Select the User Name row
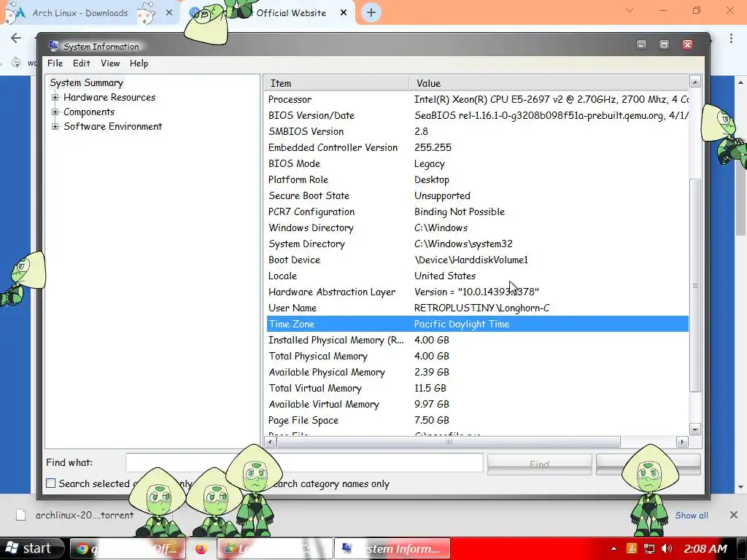The width and height of the screenshot is (747, 560). tap(476, 308)
